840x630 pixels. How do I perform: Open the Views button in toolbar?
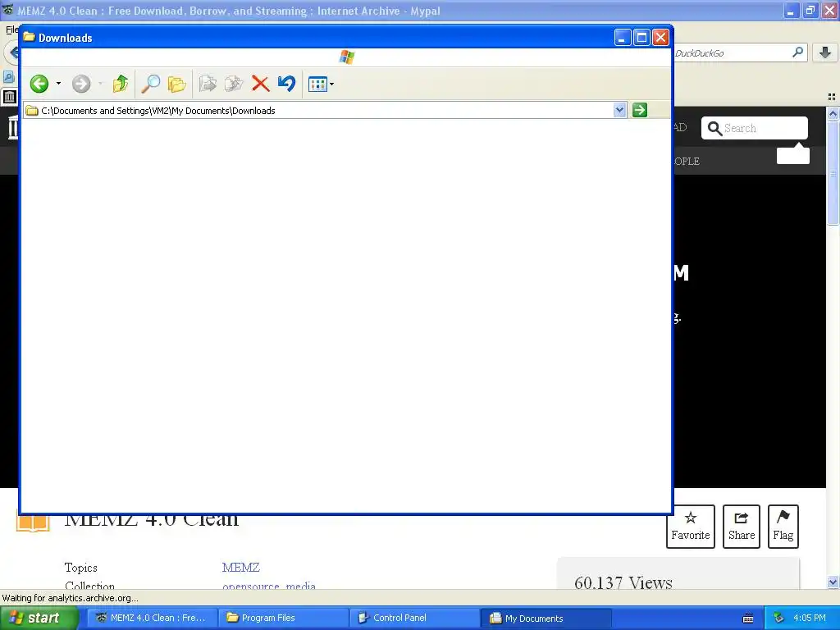tap(317, 84)
